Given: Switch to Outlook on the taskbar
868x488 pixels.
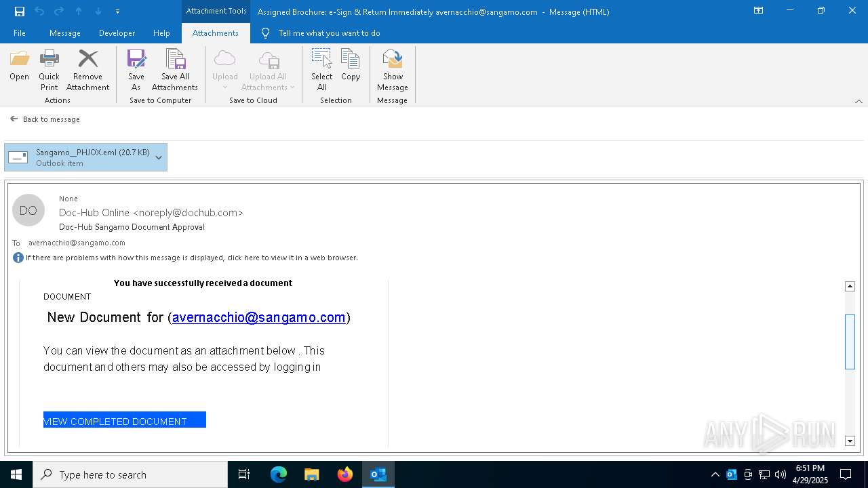Looking at the screenshot, I should click(x=378, y=474).
